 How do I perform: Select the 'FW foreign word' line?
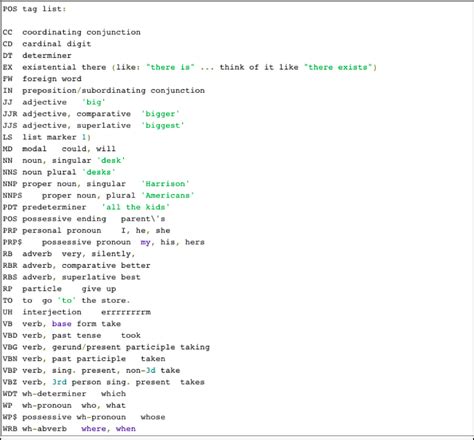pyautogui.click(x=42, y=79)
